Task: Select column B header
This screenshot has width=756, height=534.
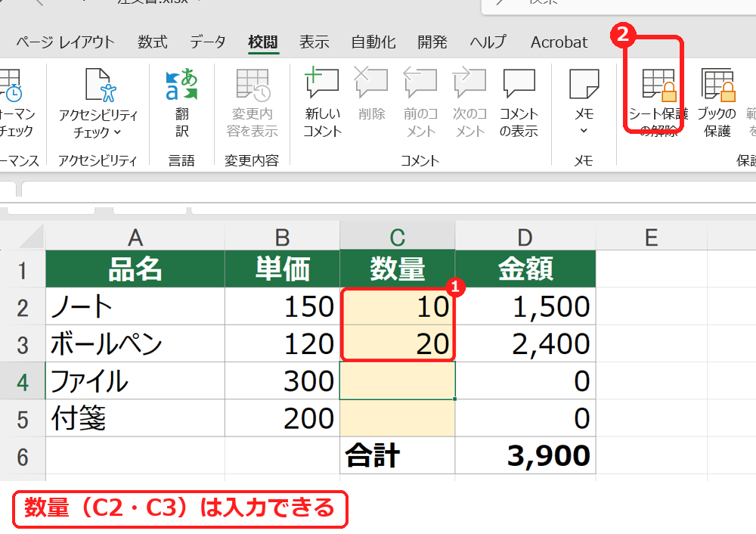Action: (x=282, y=237)
